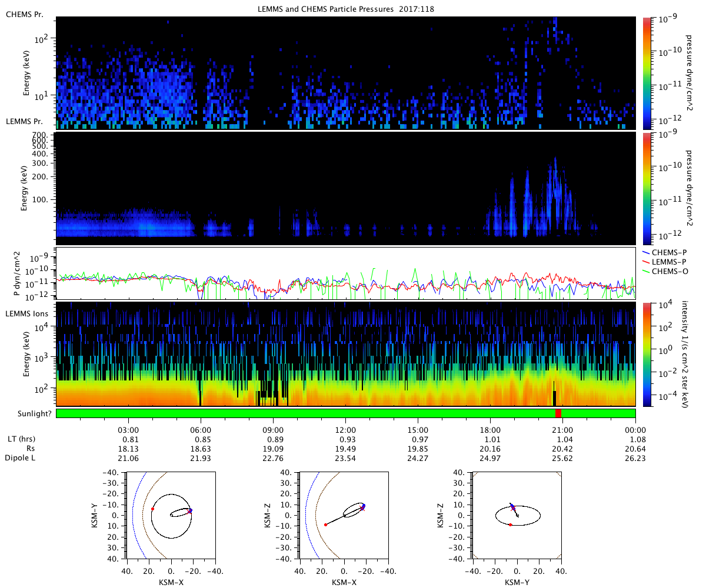Click the KSM-X vs KSM-Y orbit plot
This screenshot has height=588, width=706.
click(171, 516)
